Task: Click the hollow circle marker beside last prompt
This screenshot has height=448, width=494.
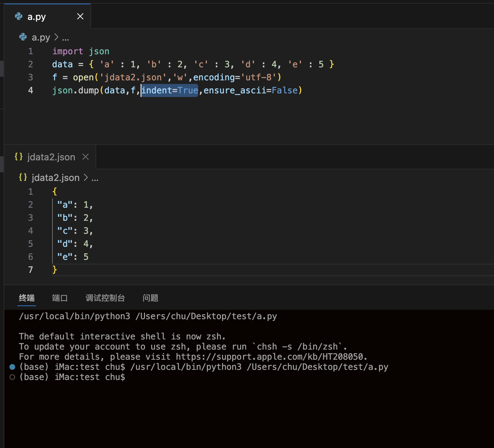Action: click(12, 377)
